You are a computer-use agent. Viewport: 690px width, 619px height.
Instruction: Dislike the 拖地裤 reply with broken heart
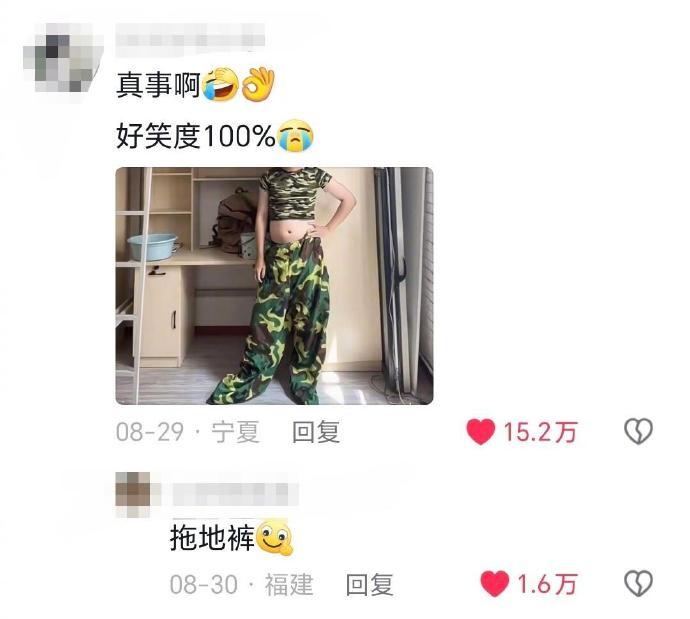coord(639,583)
